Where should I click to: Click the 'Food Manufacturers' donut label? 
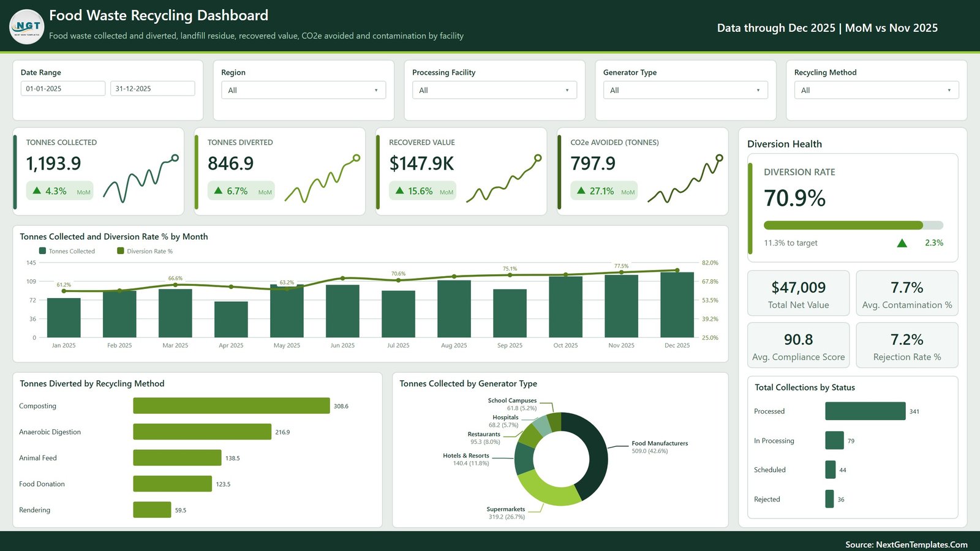(x=660, y=443)
